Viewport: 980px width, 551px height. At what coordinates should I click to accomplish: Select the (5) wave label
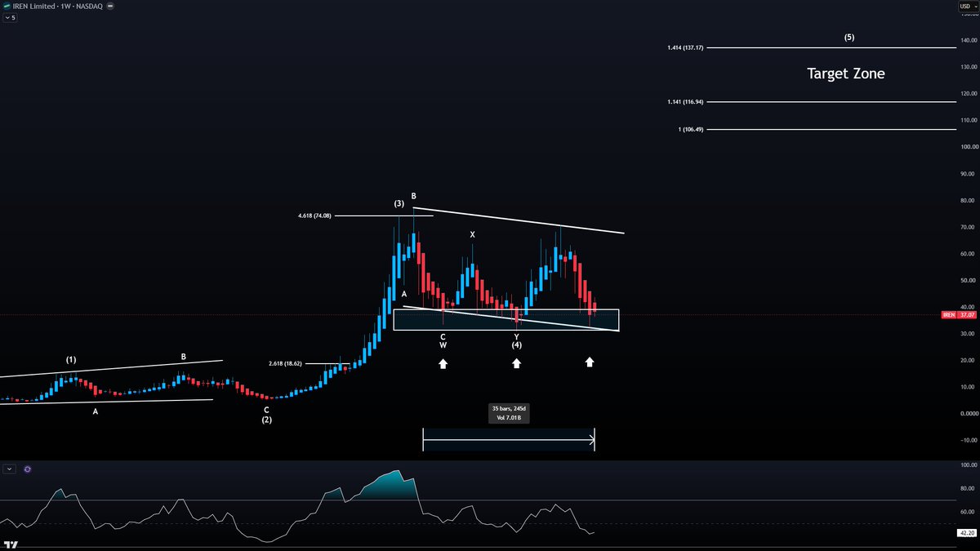pyautogui.click(x=849, y=38)
